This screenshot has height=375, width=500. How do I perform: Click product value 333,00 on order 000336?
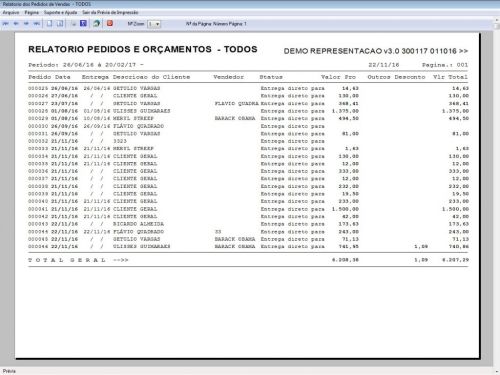(x=348, y=171)
